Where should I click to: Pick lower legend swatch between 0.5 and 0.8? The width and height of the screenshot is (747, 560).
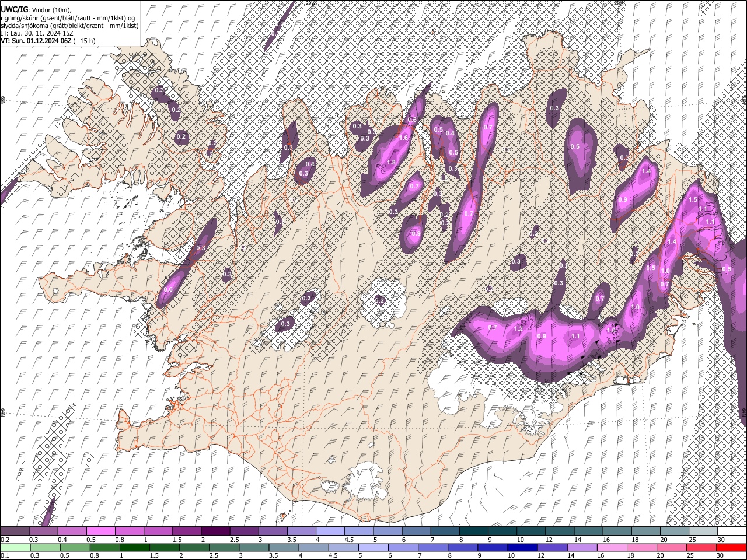(x=75, y=547)
